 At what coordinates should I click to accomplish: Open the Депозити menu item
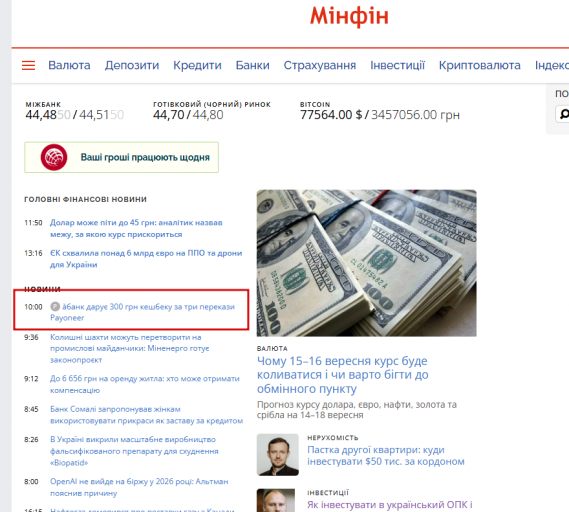[132, 65]
